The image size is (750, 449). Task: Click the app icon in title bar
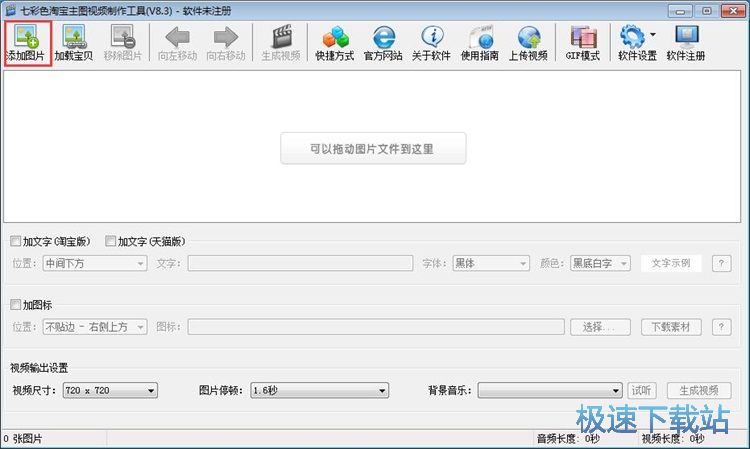pos(11,10)
